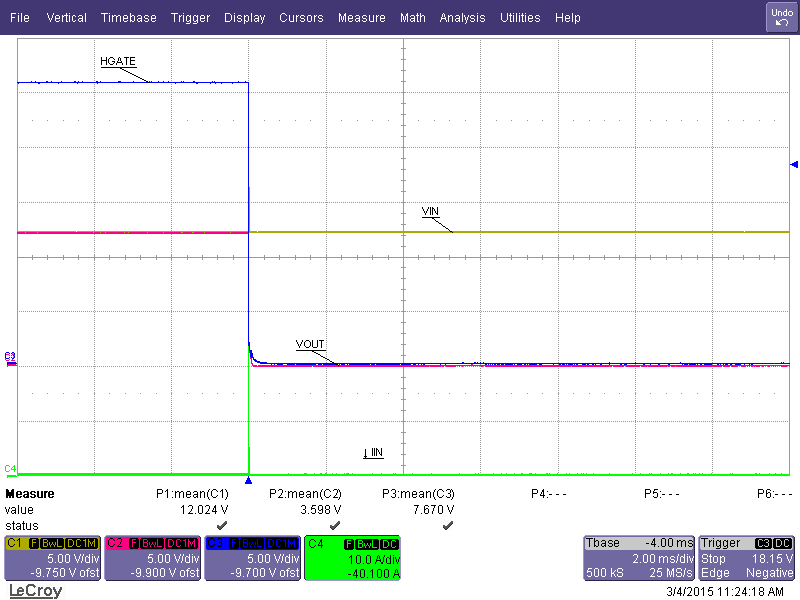This screenshot has width=800, height=600.
Task: Open the Cursors menu
Action: coord(301,18)
